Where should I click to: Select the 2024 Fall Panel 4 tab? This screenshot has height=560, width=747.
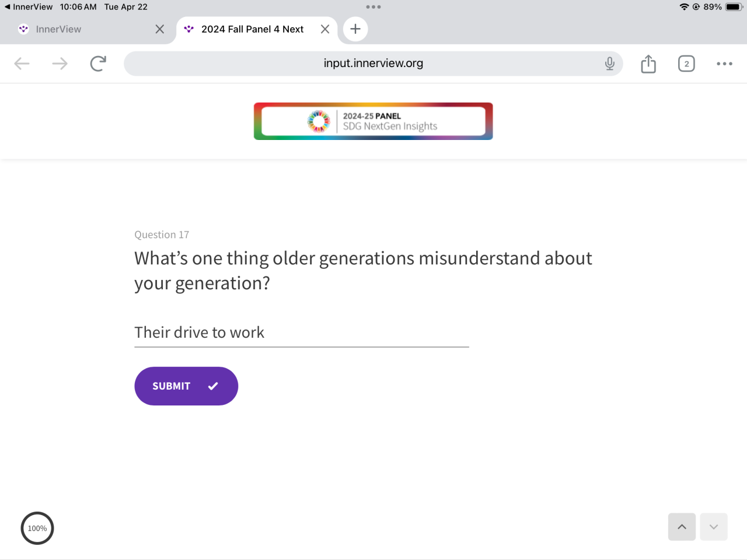point(252,29)
